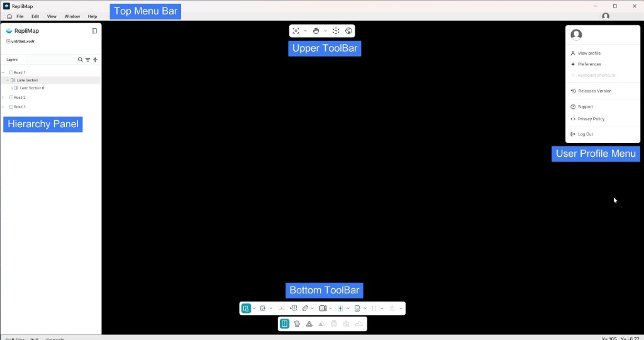This screenshot has width=644, height=340.
Task: Click the Home icon in the menu bar
Action: [9, 16]
